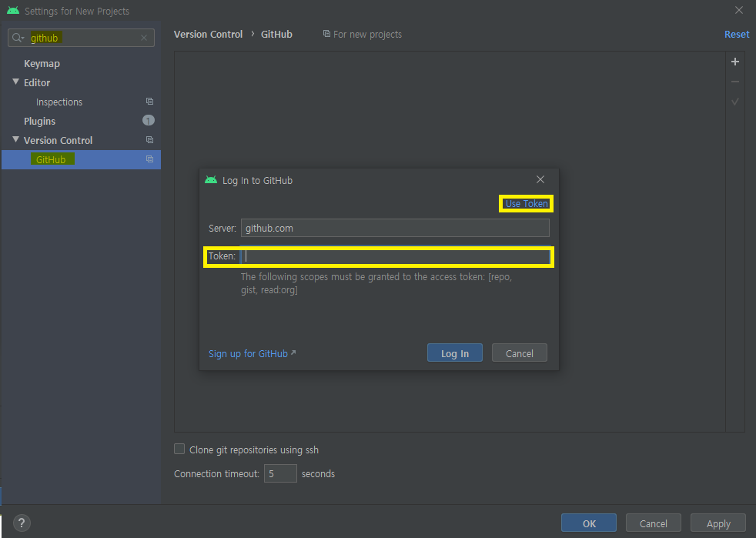
Task: Click the Use Token link
Action: 527,203
